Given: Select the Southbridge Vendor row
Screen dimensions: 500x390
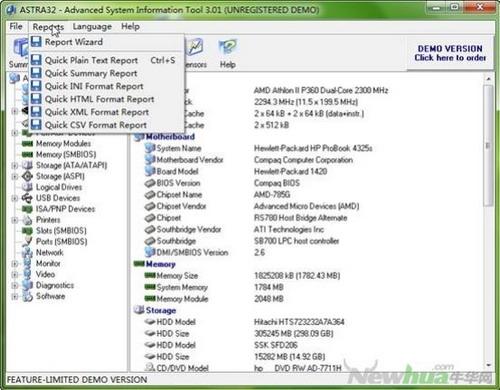Looking at the screenshot, I should pyautogui.click(x=235, y=230).
